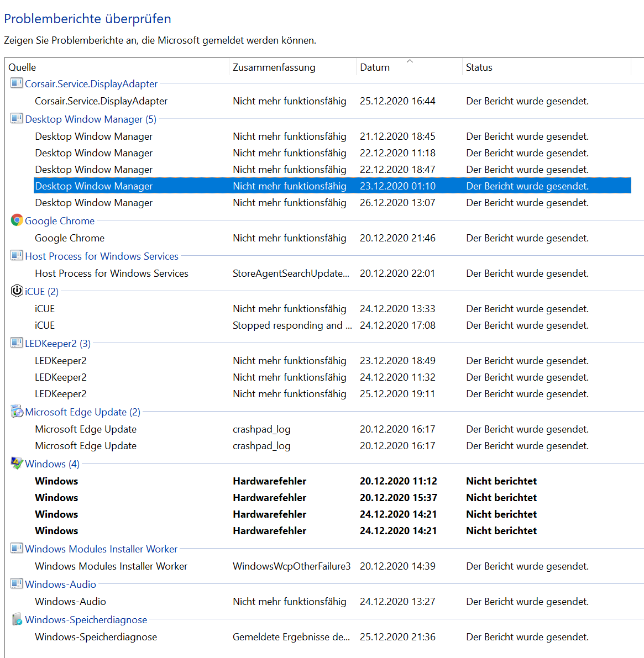Select Desktop Window Manager report 22.12.2020 18:47
The height and width of the screenshot is (658, 644).
[332, 170]
